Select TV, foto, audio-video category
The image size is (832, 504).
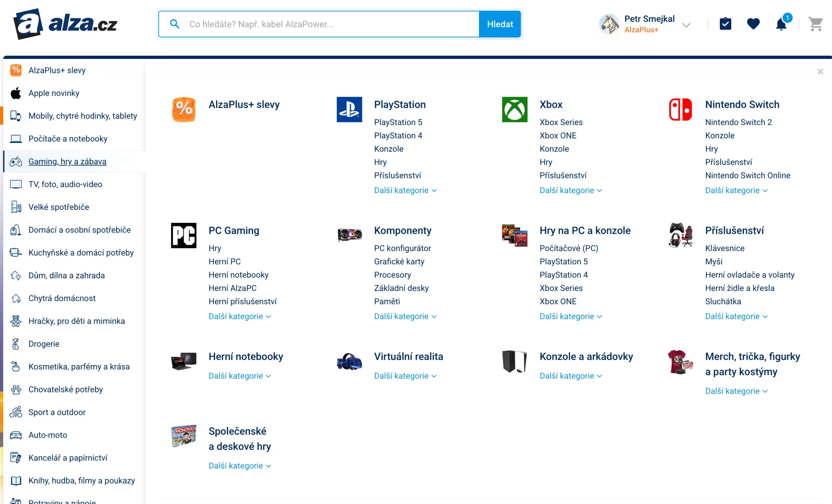pos(65,184)
